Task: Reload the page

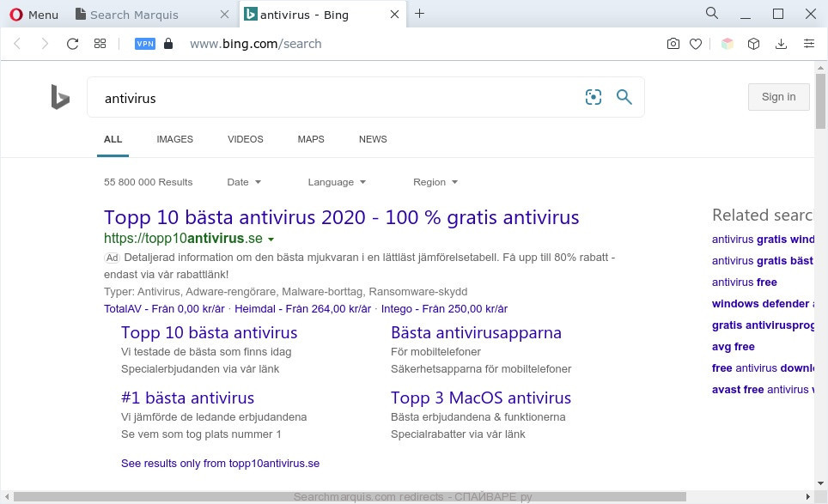Action: pos(72,44)
